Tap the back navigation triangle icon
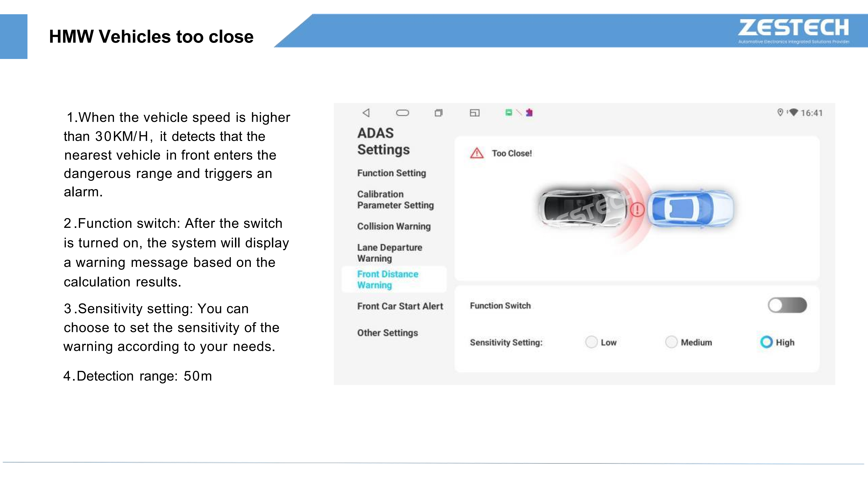868x488 pixels. [366, 113]
